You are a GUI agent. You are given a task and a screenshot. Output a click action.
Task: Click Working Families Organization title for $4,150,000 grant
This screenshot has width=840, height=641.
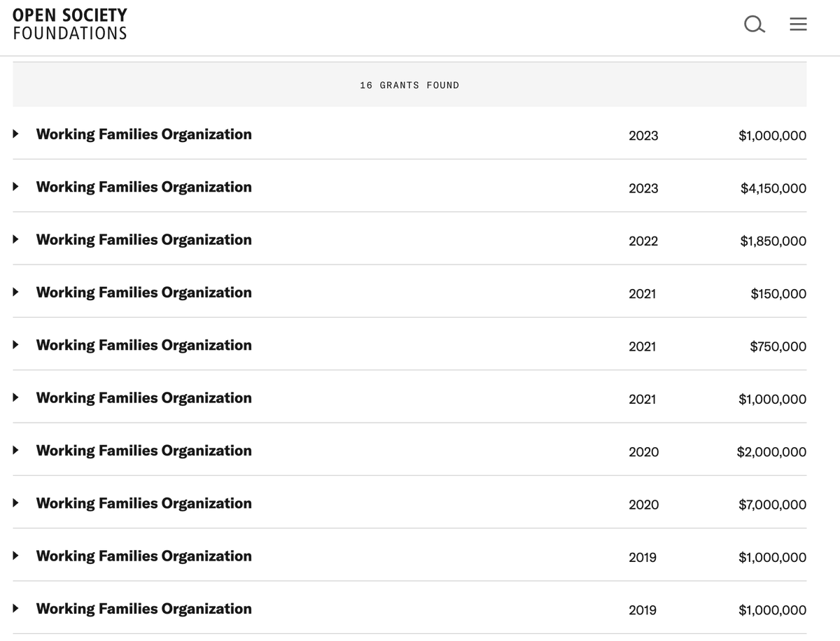click(x=143, y=187)
